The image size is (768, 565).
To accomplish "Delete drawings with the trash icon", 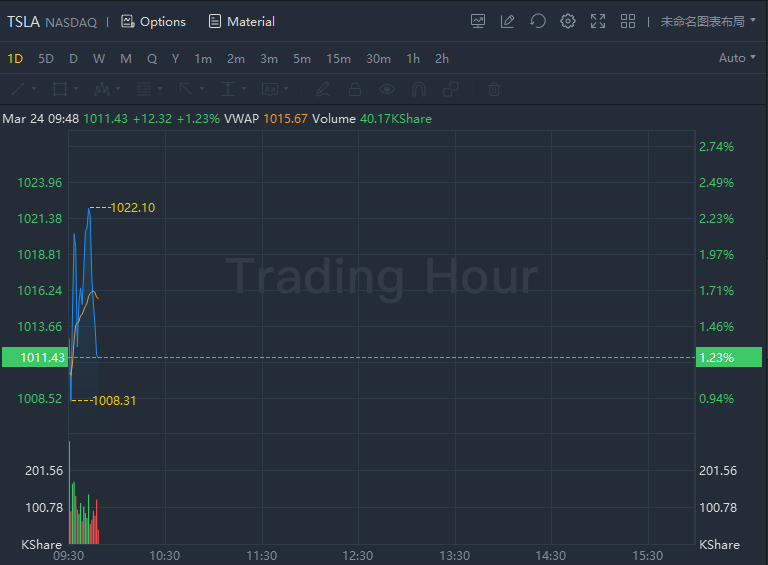I will tap(494, 89).
